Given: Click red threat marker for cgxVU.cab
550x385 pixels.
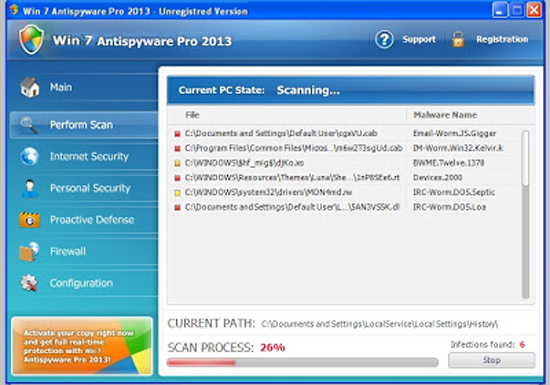Looking at the screenshot, I should point(177,134).
